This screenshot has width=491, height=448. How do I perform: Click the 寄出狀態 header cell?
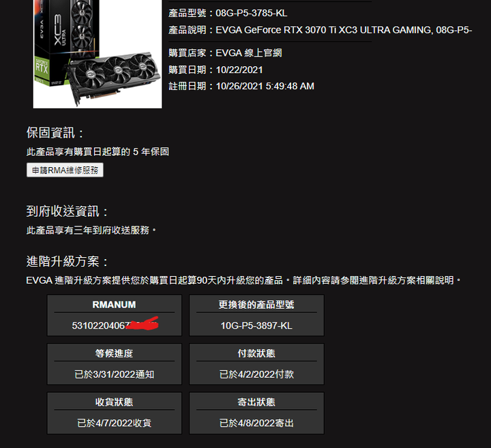[x=256, y=402]
